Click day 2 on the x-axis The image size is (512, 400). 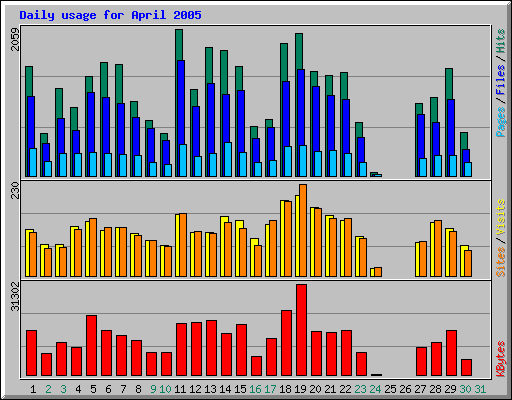click(48, 389)
